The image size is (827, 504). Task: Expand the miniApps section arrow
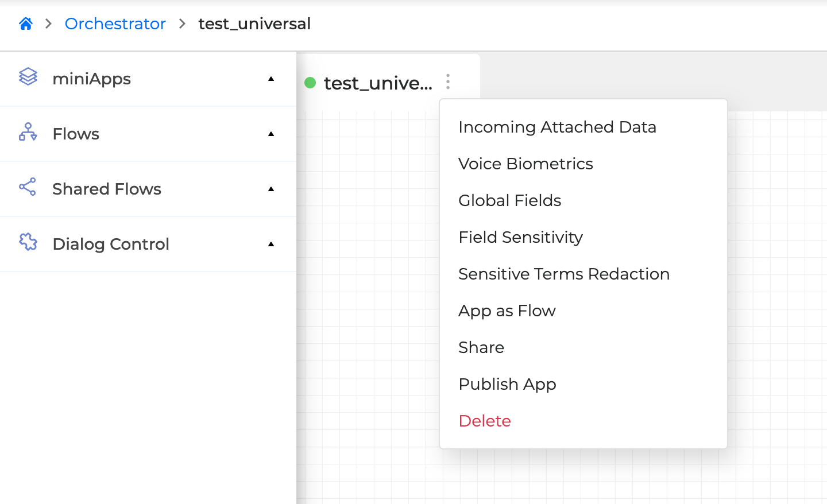[271, 79]
